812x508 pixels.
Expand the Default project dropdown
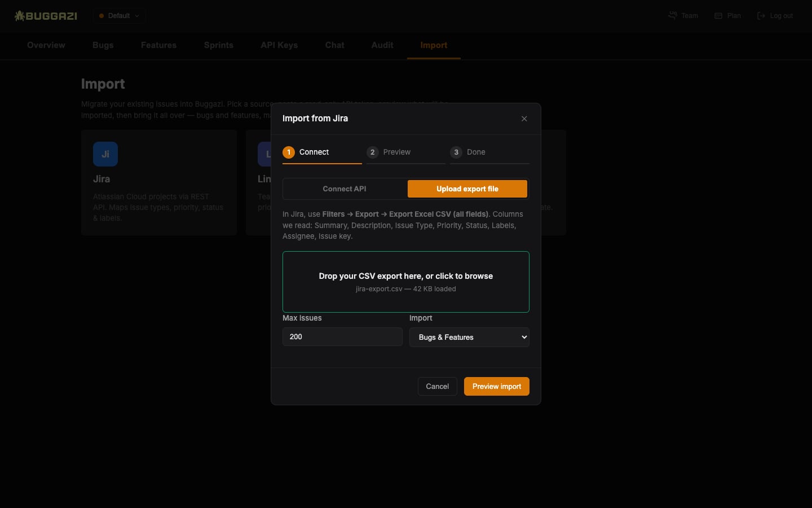tap(120, 16)
